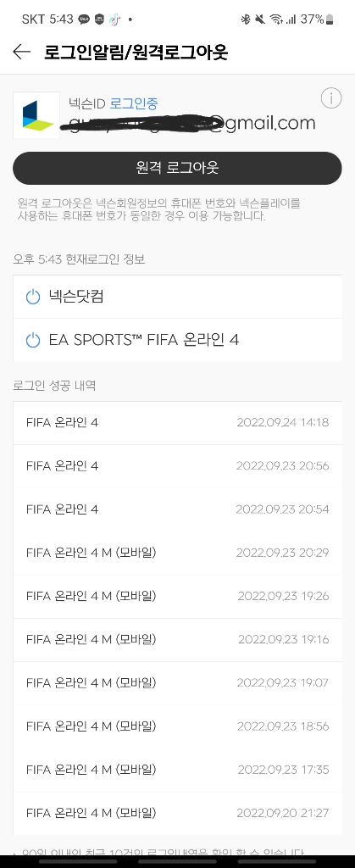Open login record dated 2022.09.23 20:56
The width and height of the screenshot is (355, 868).
[177, 466]
